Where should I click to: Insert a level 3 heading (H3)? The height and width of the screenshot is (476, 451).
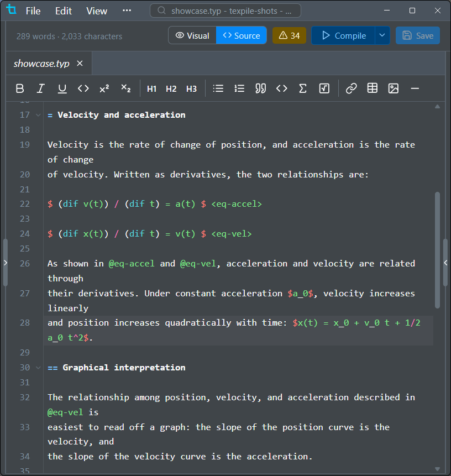click(x=191, y=88)
